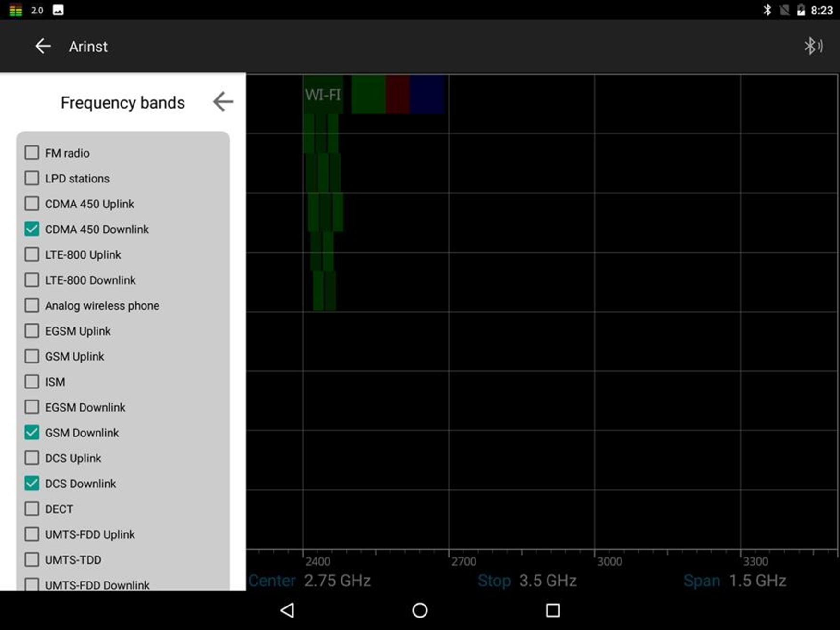Tap the Span 1.5 GHz value

click(x=757, y=581)
